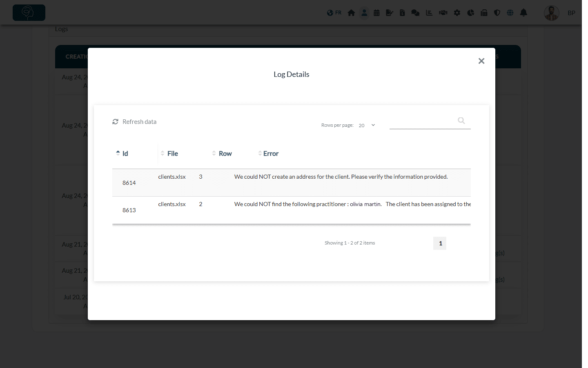Open the bar chart reports icon

pos(429,13)
